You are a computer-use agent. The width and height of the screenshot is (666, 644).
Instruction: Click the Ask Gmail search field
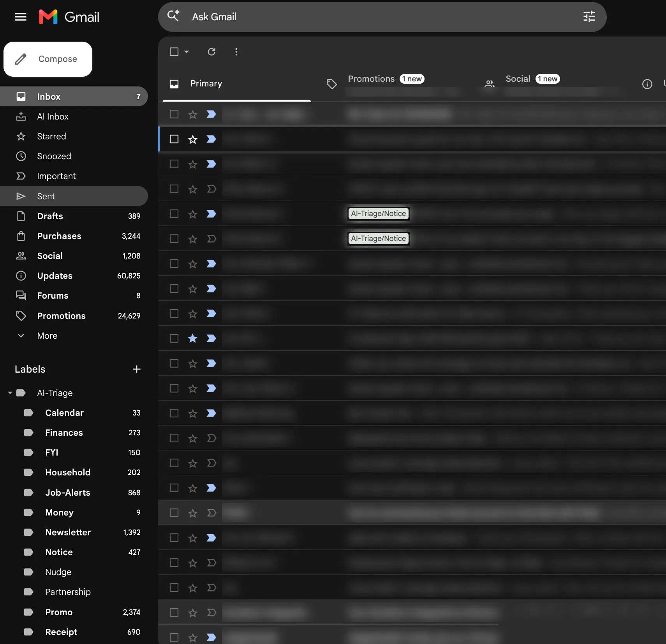click(x=382, y=17)
